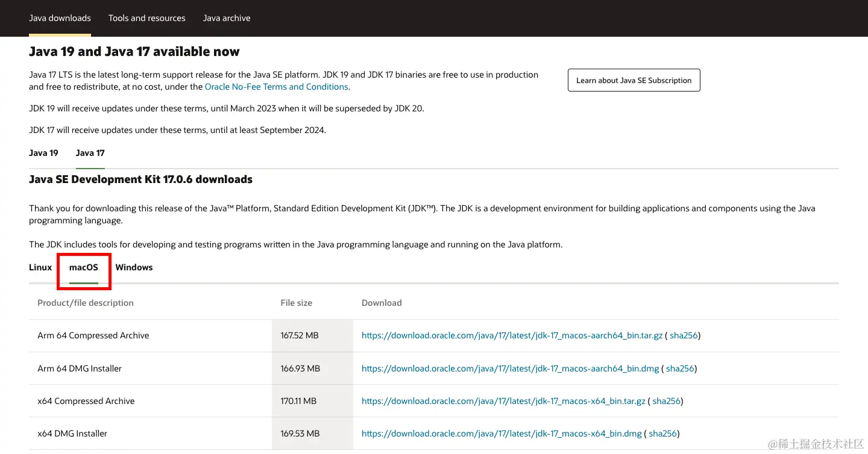This screenshot has width=868, height=454.
Task: Switch to the Windows downloads tab
Action: point(134,267)
